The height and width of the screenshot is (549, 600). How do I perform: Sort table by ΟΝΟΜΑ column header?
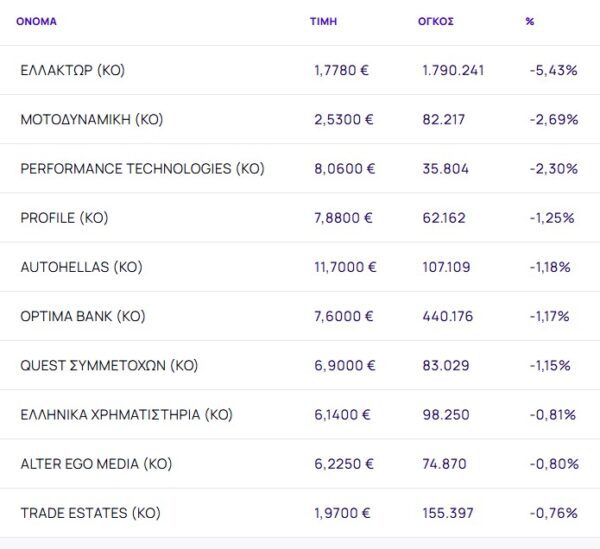click(x=36, y=21)
